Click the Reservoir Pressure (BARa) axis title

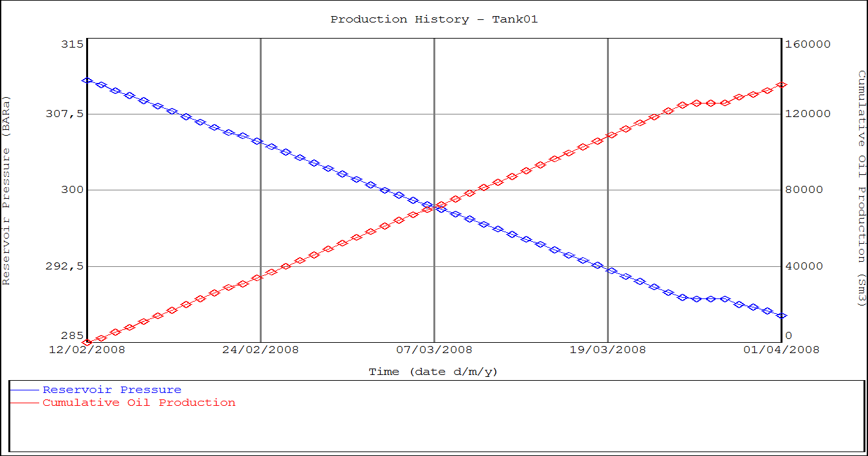6,190
